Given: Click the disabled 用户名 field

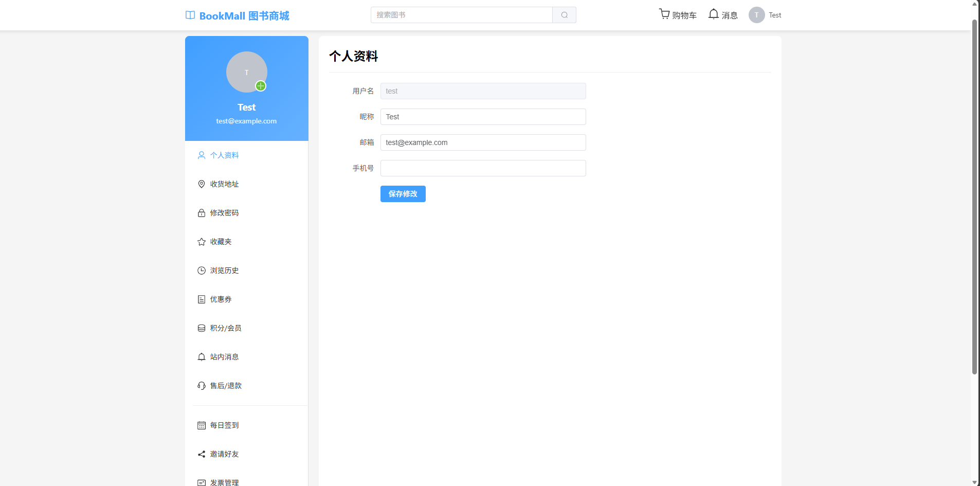Looking at the screenshot, I should click(x=483, y=91).
